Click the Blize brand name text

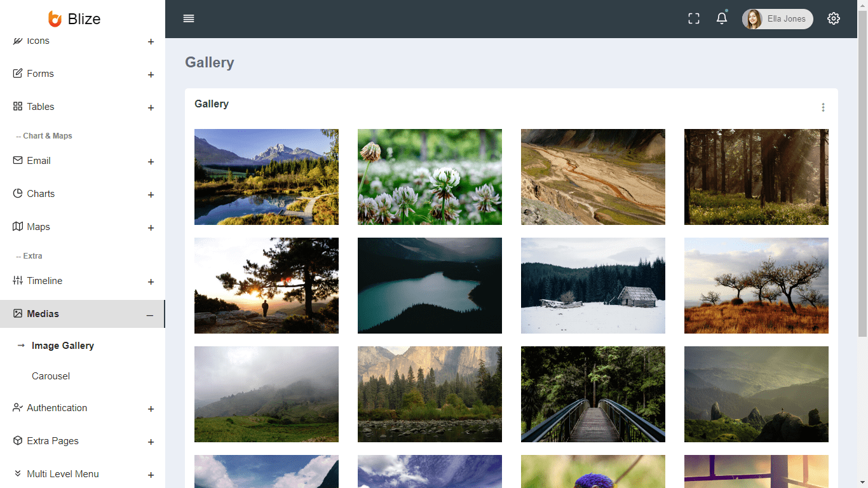[84, 19]
